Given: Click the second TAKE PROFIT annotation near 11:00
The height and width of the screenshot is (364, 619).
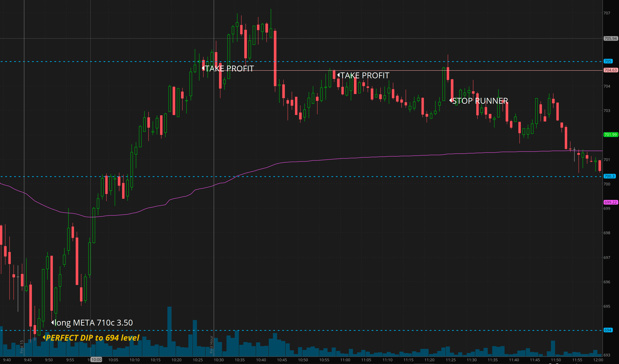Looking at the screenshot, I should coord(364,75).
